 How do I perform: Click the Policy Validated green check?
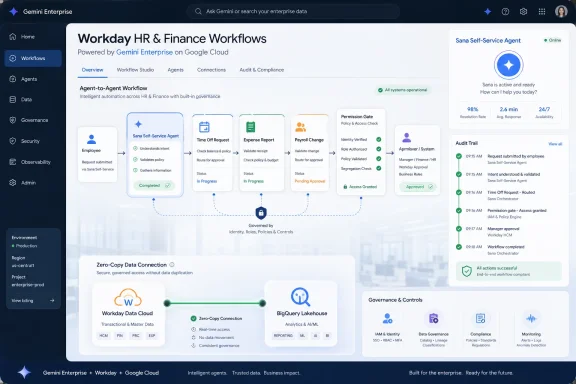378,159
